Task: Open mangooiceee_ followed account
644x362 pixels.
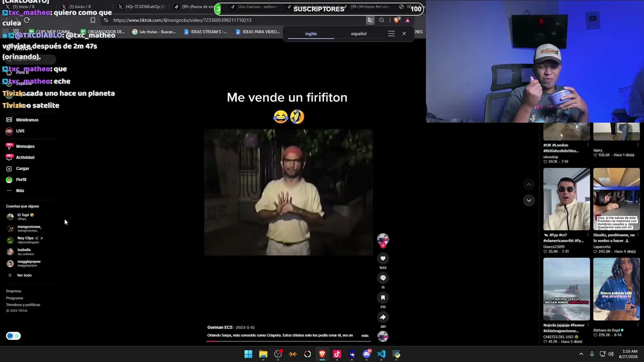Action: [x=24, y=228]
